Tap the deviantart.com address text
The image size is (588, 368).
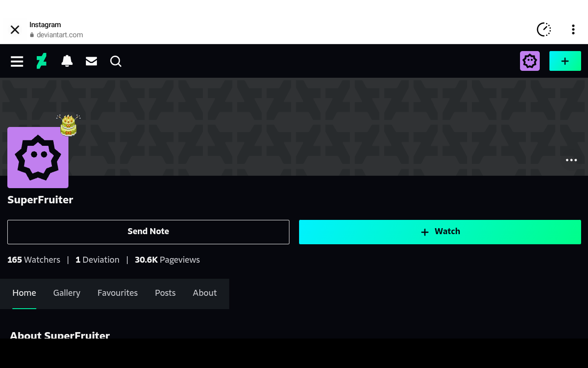[60, 35]
